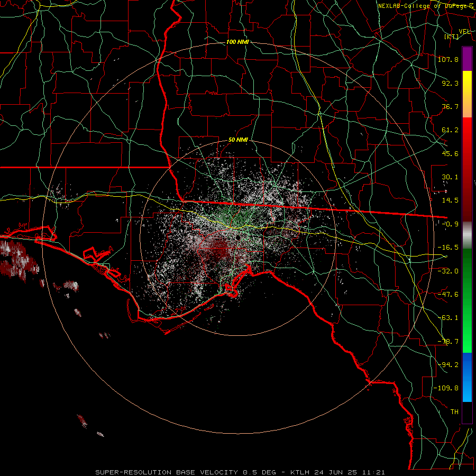Image resolution: width=476 pixels, height=476 pixels.
Task: Select the -0.9 value on velocity scale
Action: [x=450, y=224]
